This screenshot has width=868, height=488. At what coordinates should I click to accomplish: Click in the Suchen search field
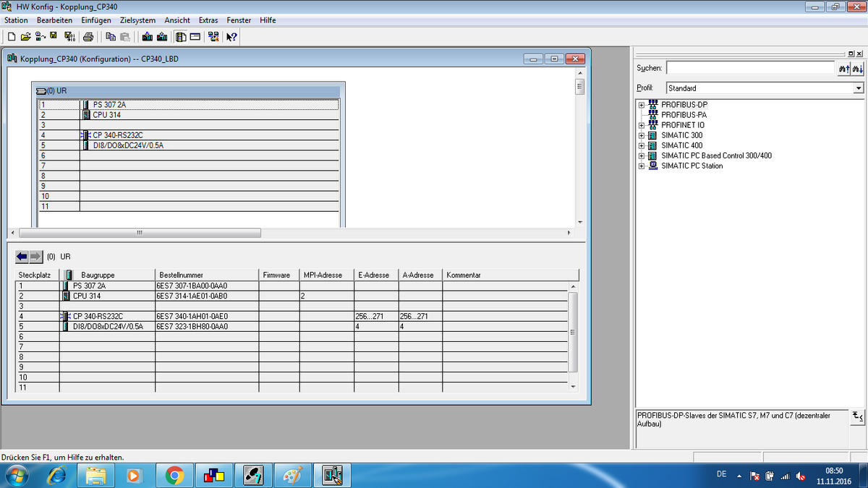750,68
